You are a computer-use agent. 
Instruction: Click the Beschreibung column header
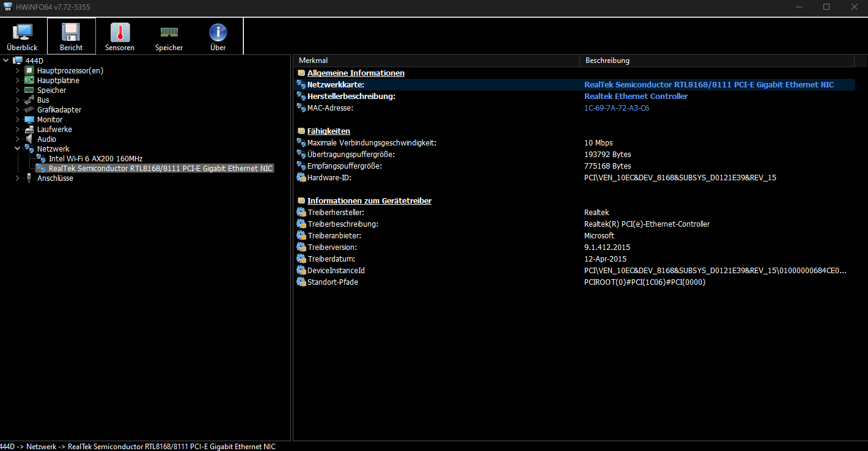coord(716,61)
